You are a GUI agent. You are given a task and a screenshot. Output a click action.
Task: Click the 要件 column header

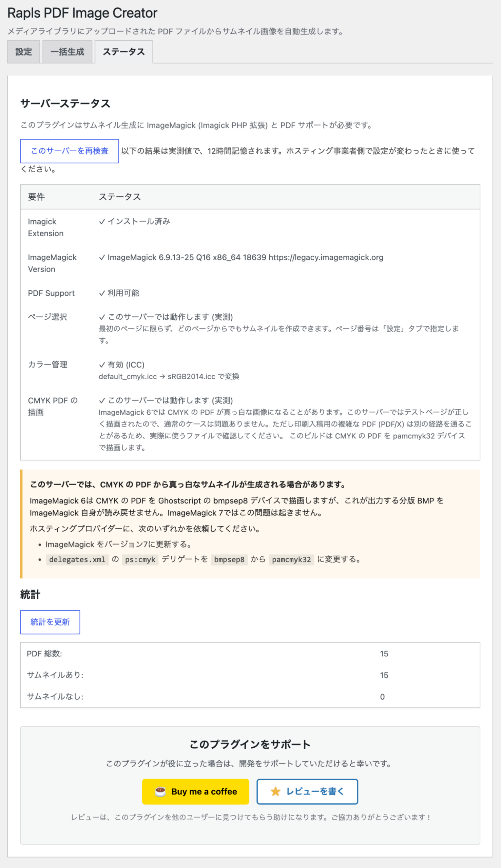click(37, 197)
